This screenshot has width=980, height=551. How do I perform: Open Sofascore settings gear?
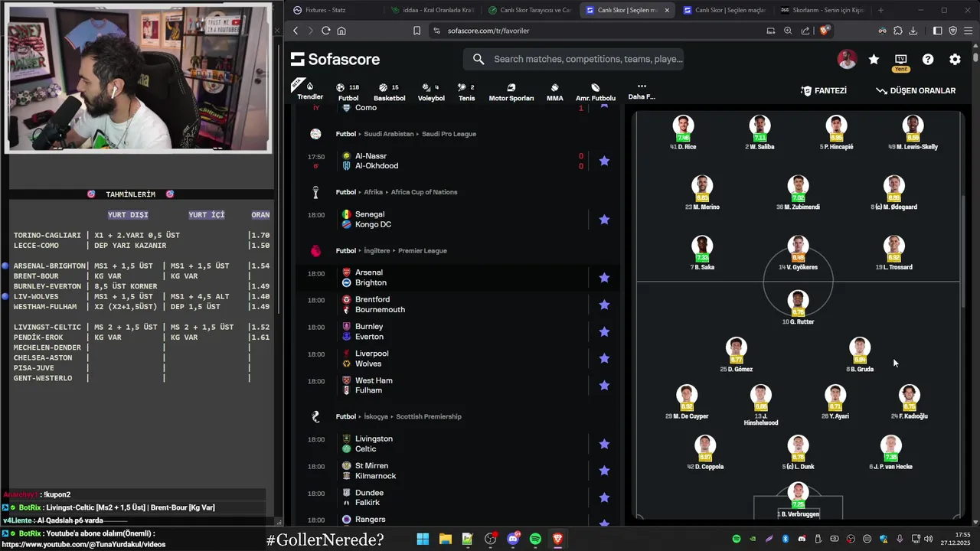(x=955, y=59)
